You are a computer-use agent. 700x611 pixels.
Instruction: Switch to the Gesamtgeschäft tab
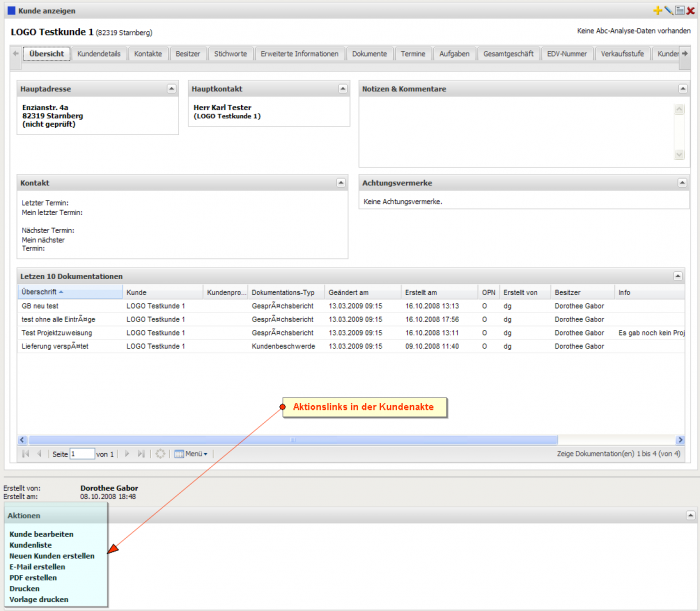(x=508, y=54)
